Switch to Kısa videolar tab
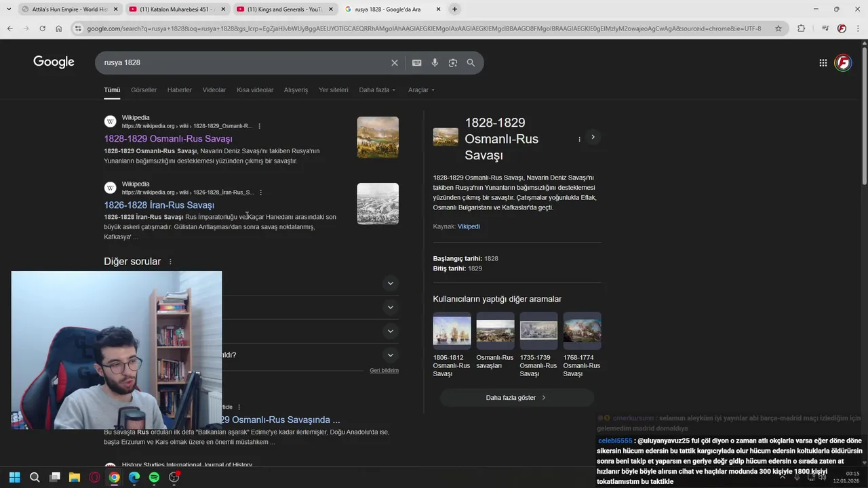This screenshot has height=488, width=868. (255, 90)
